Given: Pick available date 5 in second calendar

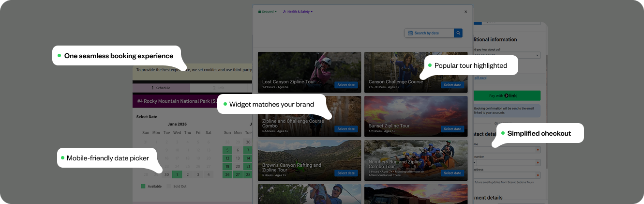Looking at the screenshot, I should 227,150.
